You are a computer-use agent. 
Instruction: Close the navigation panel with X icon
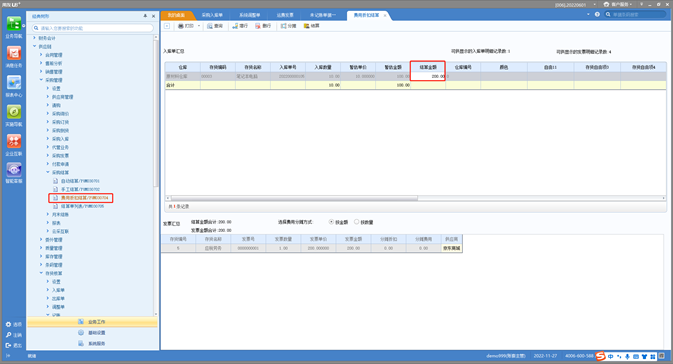(154, 16)
